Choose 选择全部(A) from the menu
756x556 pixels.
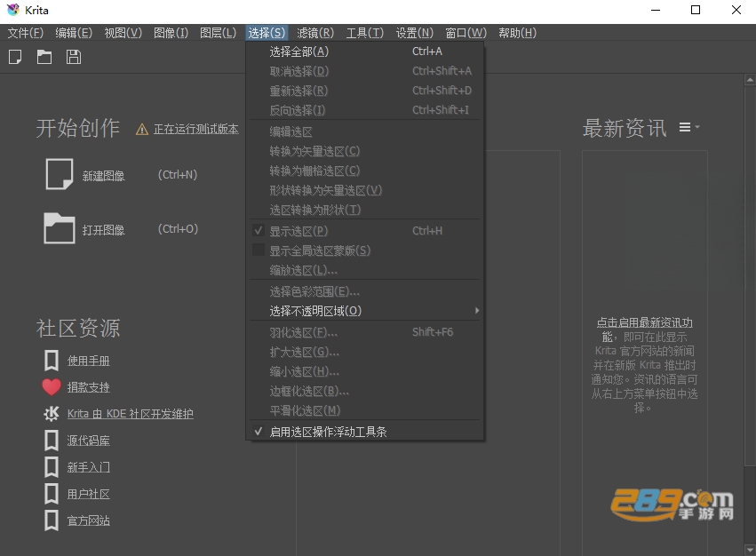coord(365,52)
